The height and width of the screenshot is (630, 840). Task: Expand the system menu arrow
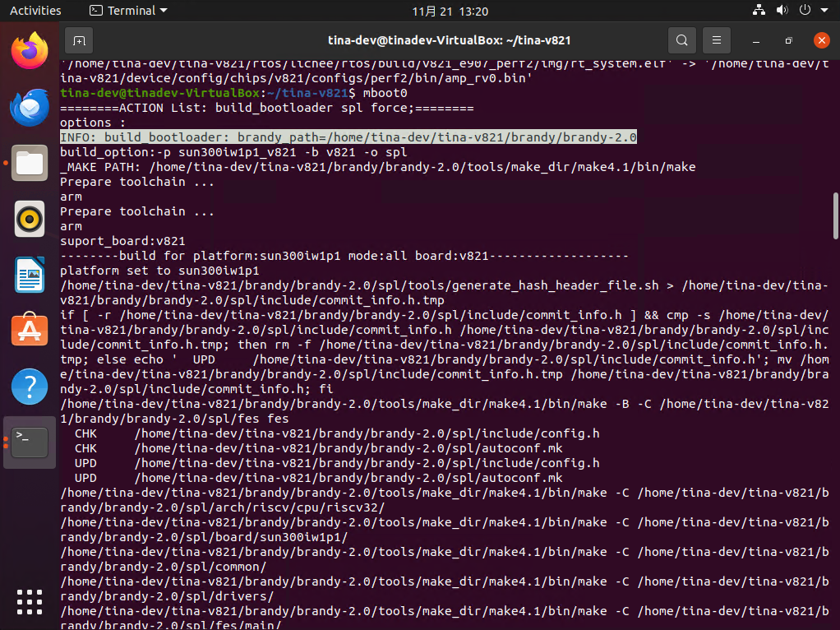[x=824, y=11]
